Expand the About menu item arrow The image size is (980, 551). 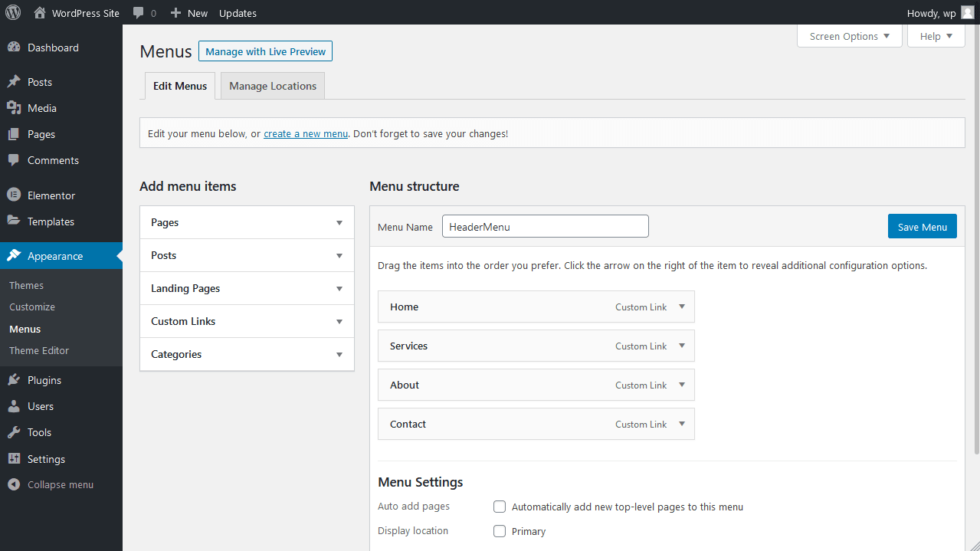tap(682, 385)
